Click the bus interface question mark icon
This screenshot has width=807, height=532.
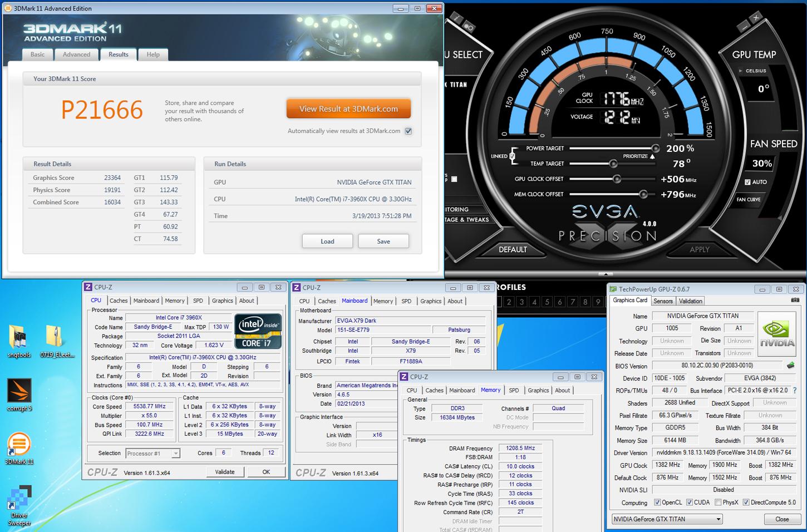tap(794, 391)
